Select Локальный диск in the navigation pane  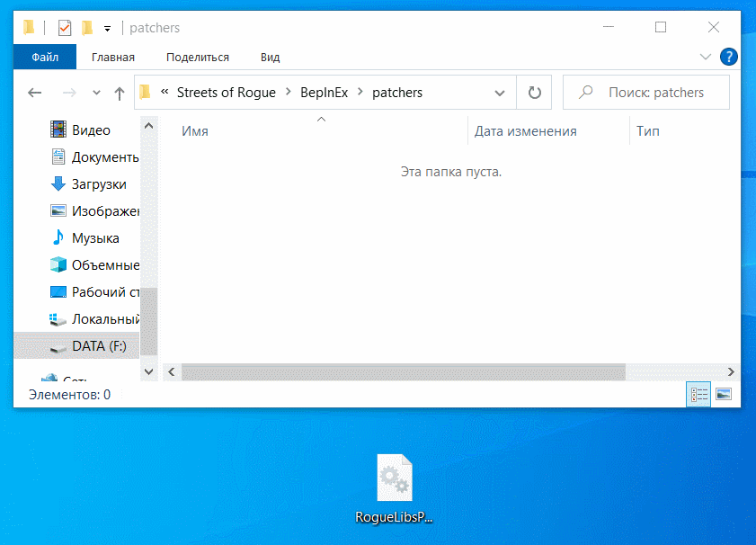click(x=94, y=318)
